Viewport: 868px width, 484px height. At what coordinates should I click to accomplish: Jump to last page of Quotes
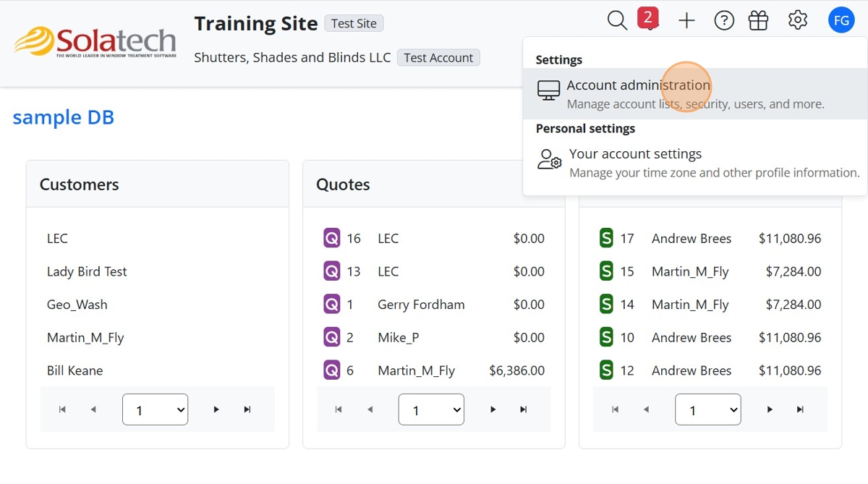[524, 409]
